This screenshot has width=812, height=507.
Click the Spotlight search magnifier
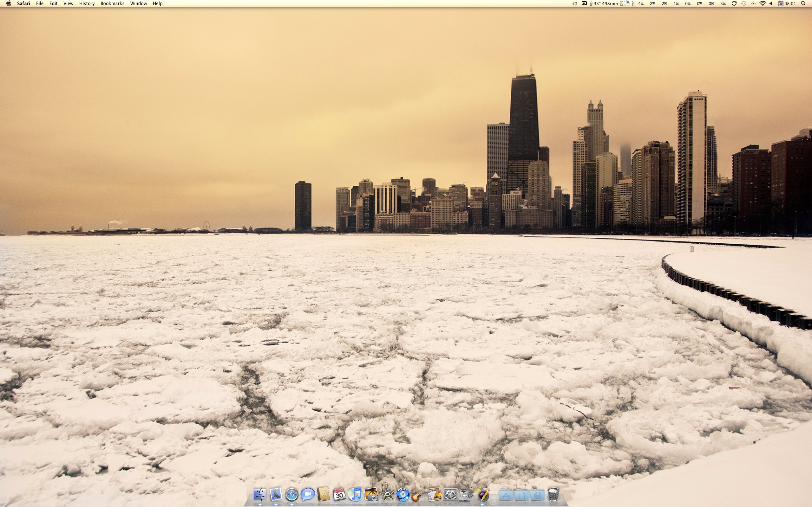pyautogui.click(x=803, y=3)
